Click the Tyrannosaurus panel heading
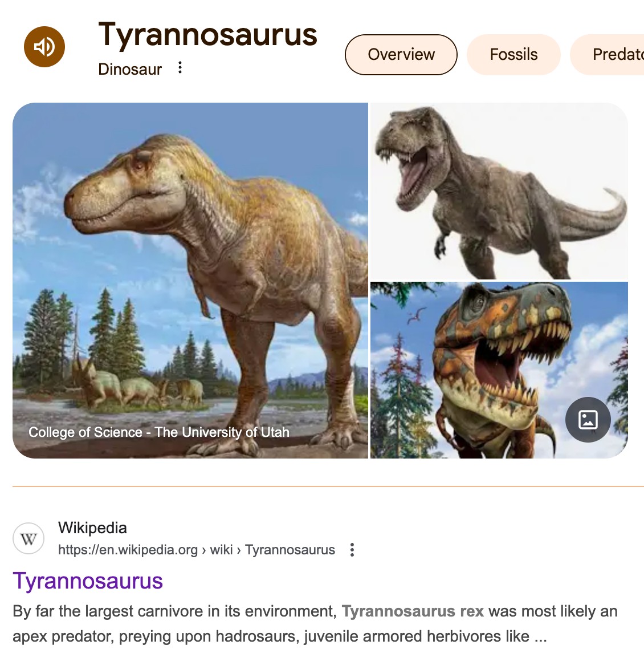Screen dimensions: 644x657 point(207,35)
